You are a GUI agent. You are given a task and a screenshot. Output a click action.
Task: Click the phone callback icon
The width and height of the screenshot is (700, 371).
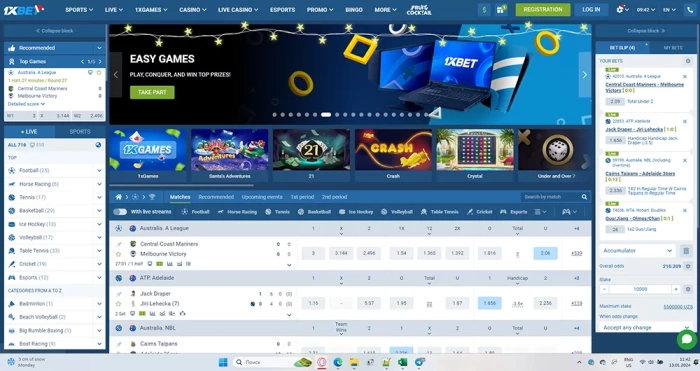pyautogui.click(x=690, y=9)
